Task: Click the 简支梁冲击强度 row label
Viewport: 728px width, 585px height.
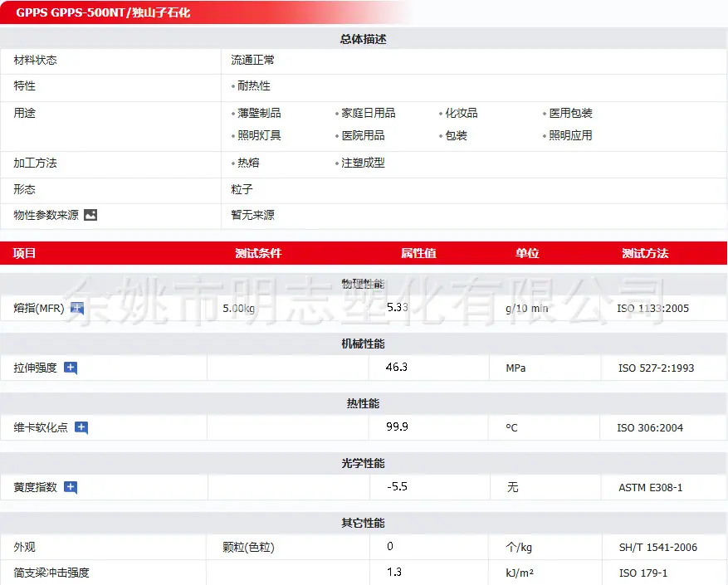Action: (x=51, y=573)
